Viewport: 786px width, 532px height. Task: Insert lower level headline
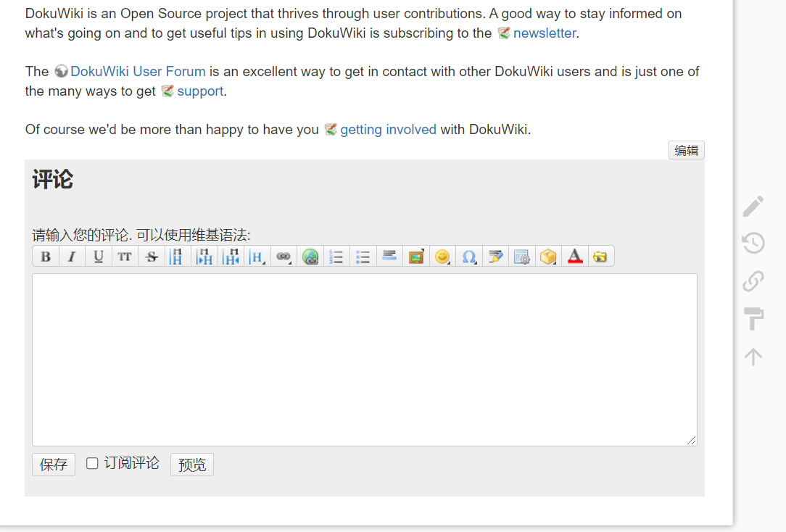point(204,257)
